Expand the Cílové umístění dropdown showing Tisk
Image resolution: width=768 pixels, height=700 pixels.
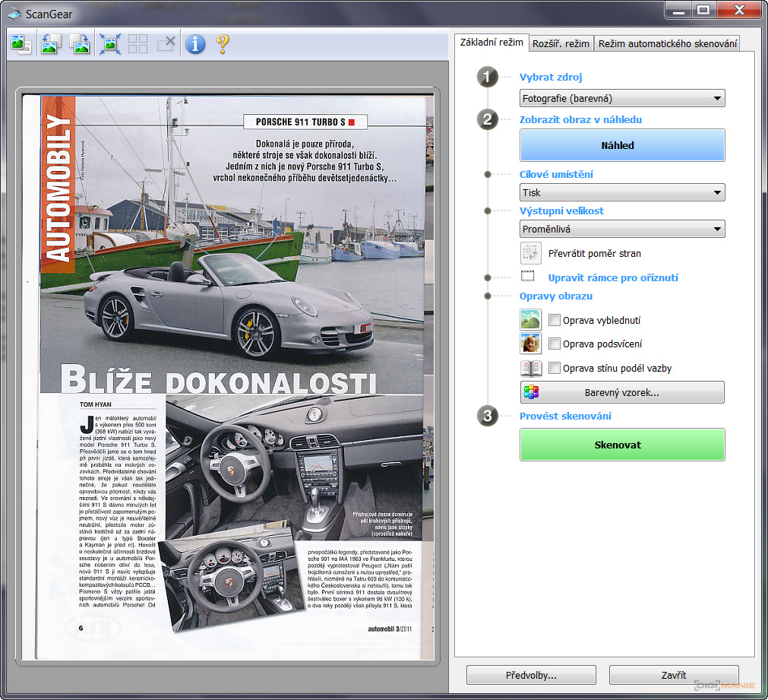(622, 193)
